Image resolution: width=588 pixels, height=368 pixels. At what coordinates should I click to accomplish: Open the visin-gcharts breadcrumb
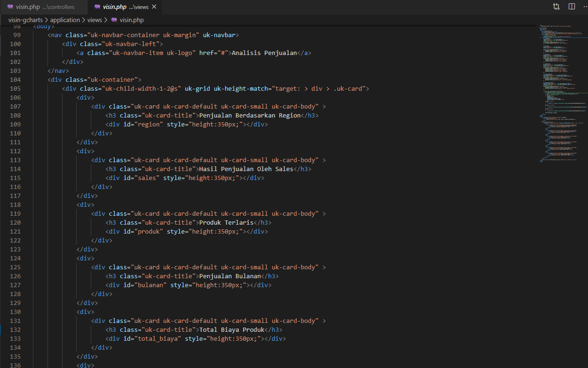(x=26, y=20)
